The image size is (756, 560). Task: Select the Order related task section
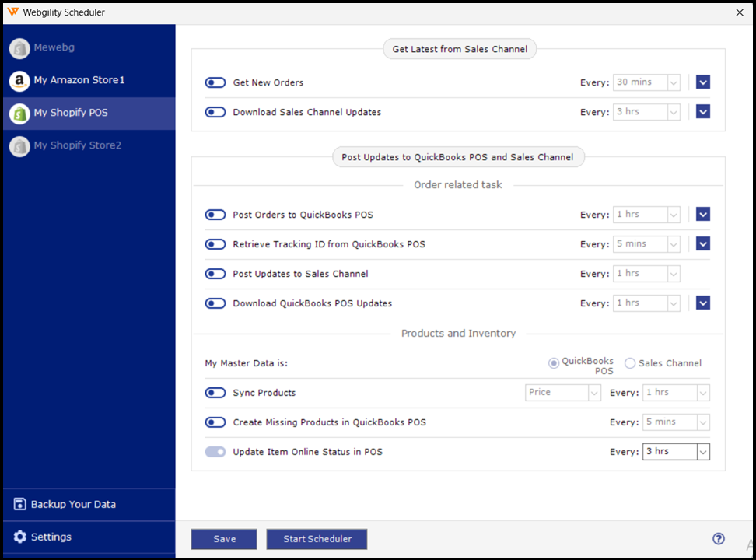tap(458, 185)
